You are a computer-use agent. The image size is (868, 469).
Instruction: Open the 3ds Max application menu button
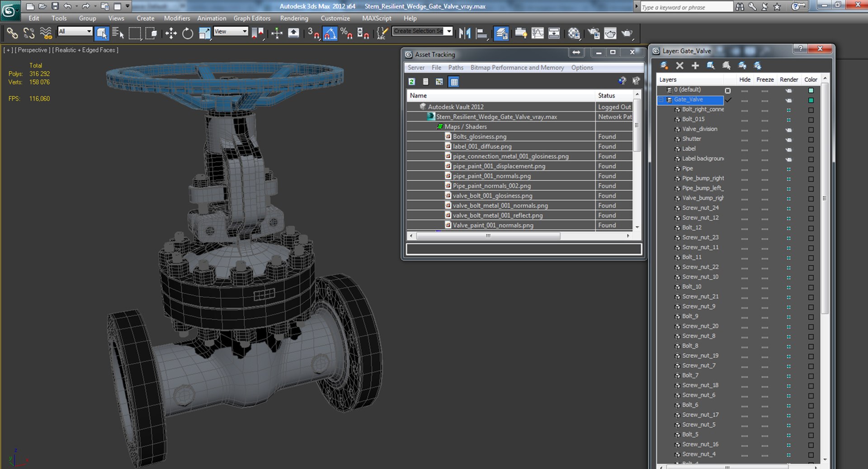(x=10, y=10)
